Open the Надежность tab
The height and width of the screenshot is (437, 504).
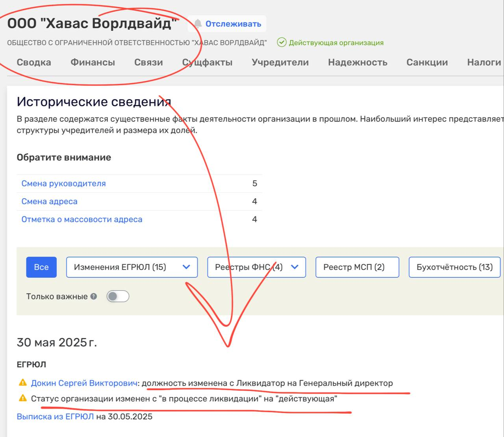tap(358, 62)
